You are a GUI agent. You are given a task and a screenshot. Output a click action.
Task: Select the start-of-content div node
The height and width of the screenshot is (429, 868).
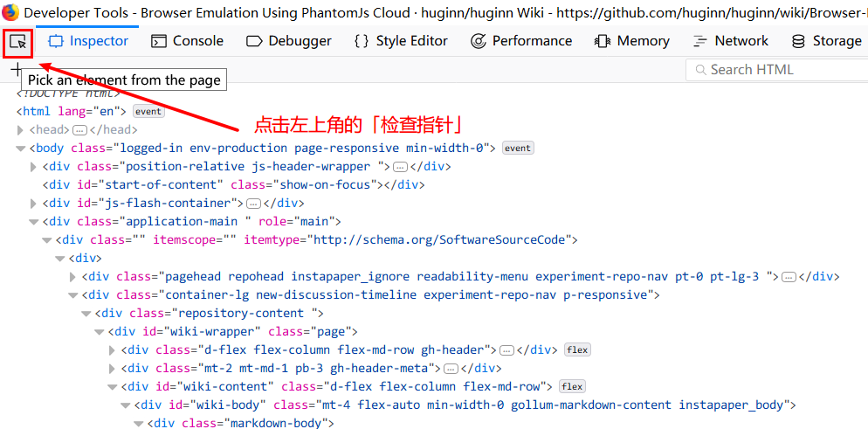[x=234, y=185]
